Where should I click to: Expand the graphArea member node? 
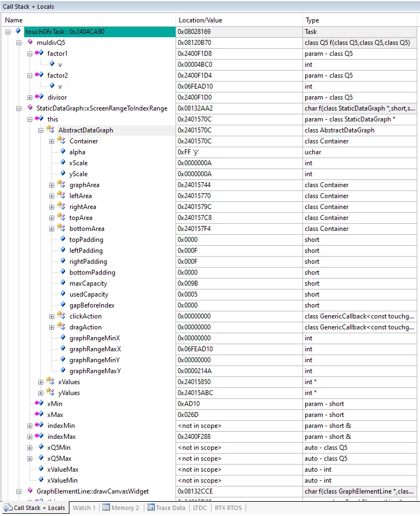pos(51,185)
